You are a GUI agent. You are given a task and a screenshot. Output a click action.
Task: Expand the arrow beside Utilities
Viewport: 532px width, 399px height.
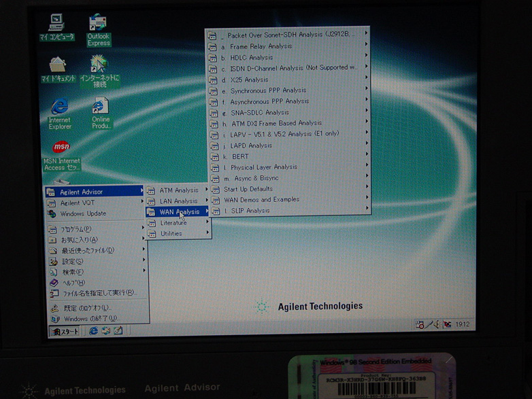[207, 232]
